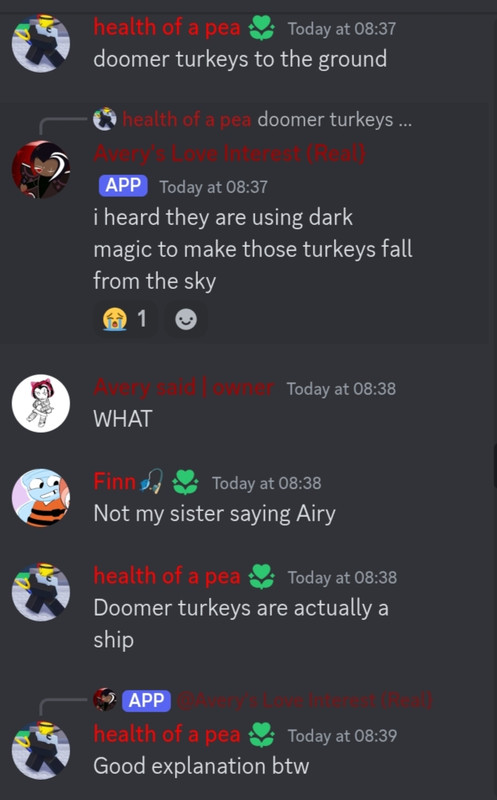
Task: Click the add reaction smiley icon
Action: pos(186,319)
